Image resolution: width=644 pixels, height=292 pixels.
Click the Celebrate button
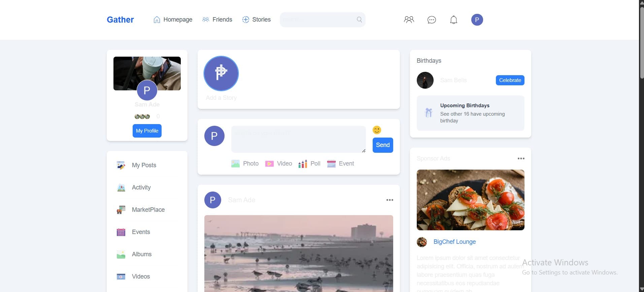(x=510, y=80)
